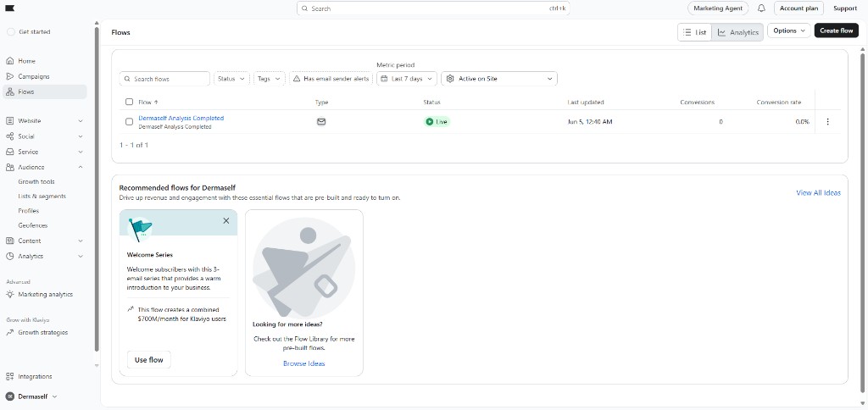Click the Audience people icon in sidebar

[10, 167]
